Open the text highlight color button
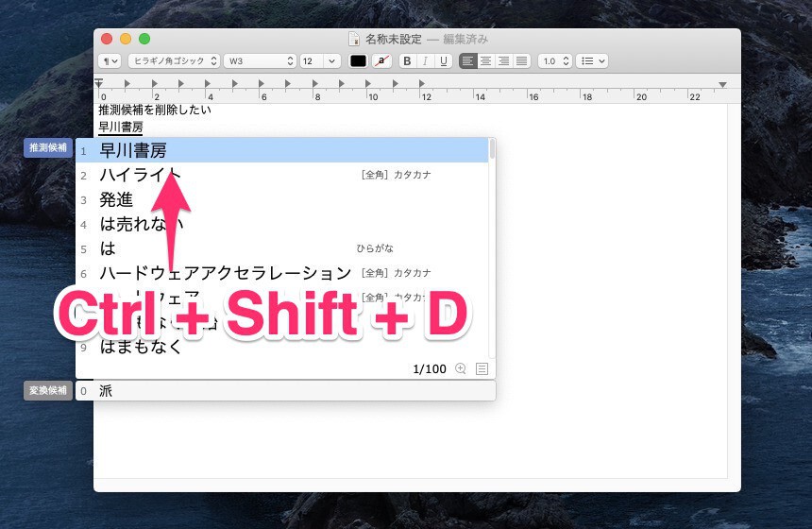 coord(381,60)
